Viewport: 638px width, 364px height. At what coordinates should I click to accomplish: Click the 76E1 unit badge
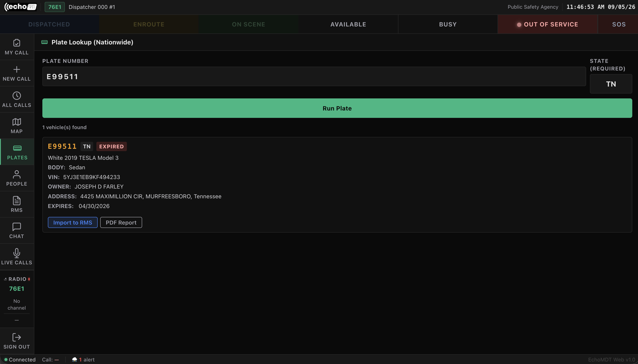pos(54,7)
